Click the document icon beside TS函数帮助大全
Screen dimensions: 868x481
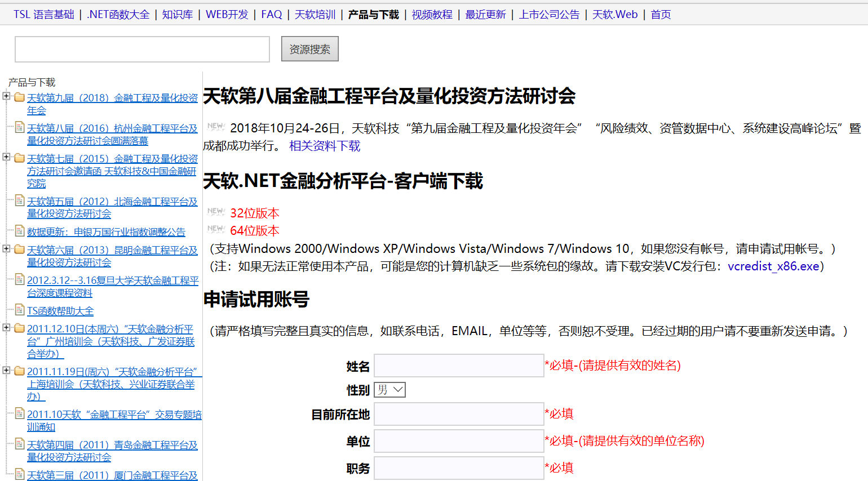(x=20, y=310)
